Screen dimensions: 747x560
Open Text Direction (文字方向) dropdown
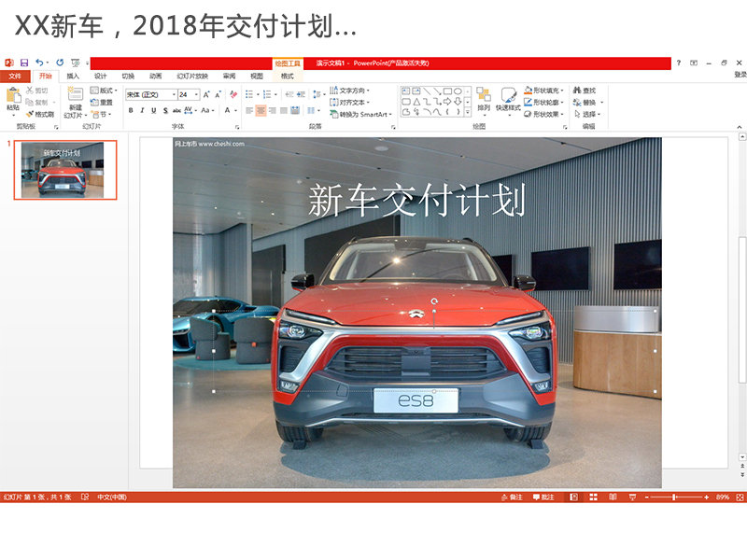[349, 91]
